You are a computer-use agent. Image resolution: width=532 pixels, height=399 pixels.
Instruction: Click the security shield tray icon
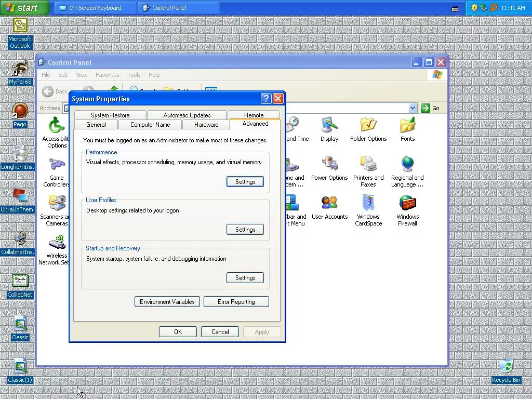tap(474, 8)
